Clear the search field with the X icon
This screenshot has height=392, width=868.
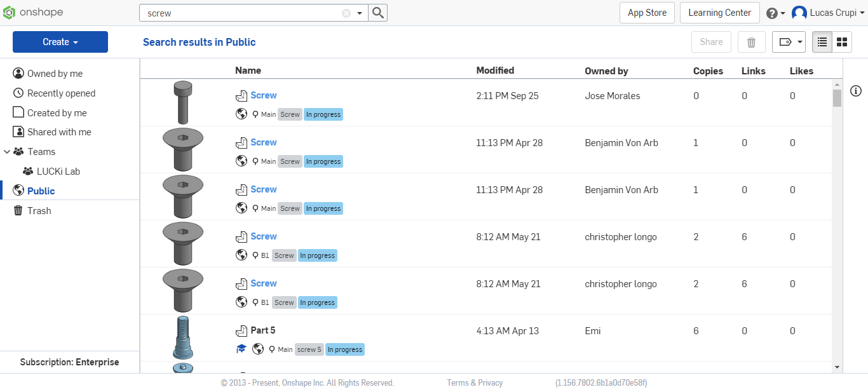346,13
